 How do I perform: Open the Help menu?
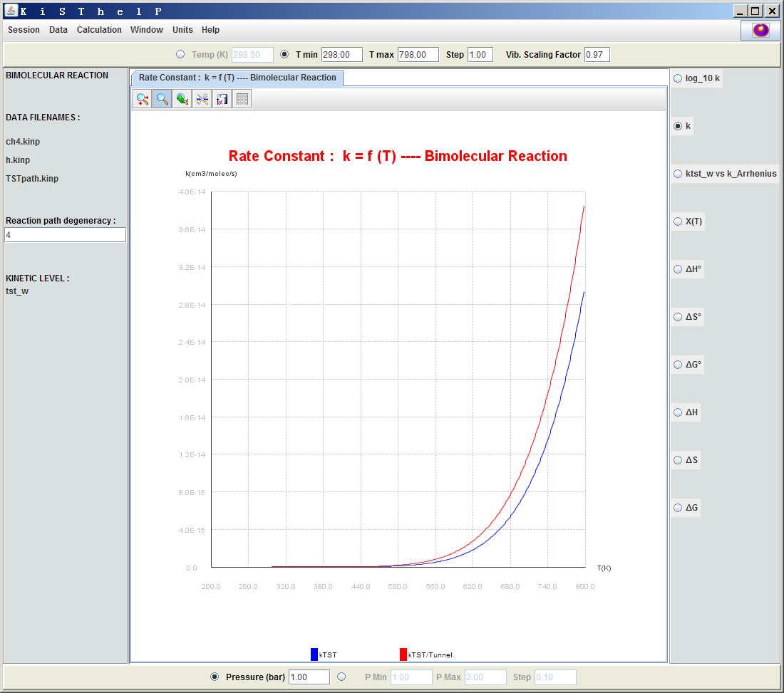point(210,30)
